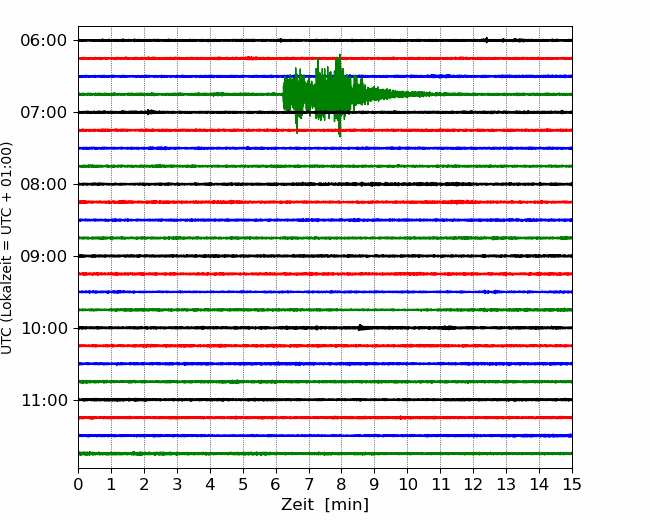Click the x-axis tick label 2
This screenshot has width=650, height=520.
tap(144, 484)
